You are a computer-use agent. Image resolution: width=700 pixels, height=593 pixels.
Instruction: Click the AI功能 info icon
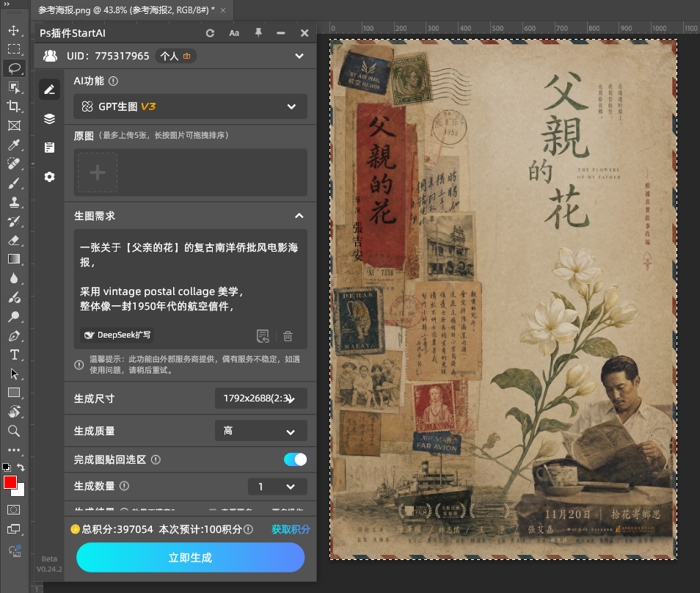click(x=114, y=81)
